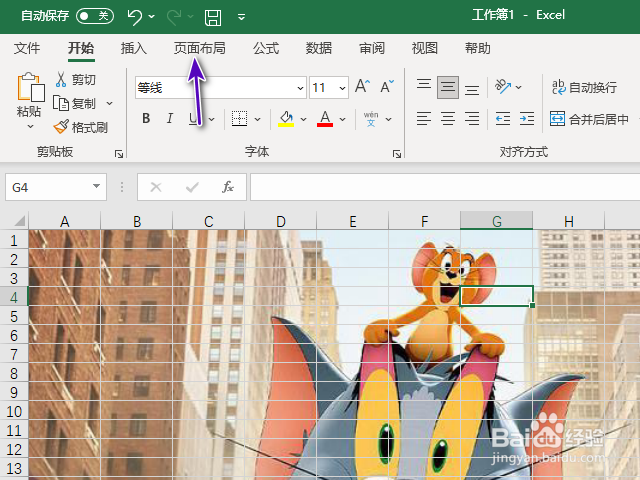The height and width of the screenshot is (480, 640).
Task: Cancel entry with X icon
Action: [156, 187]
